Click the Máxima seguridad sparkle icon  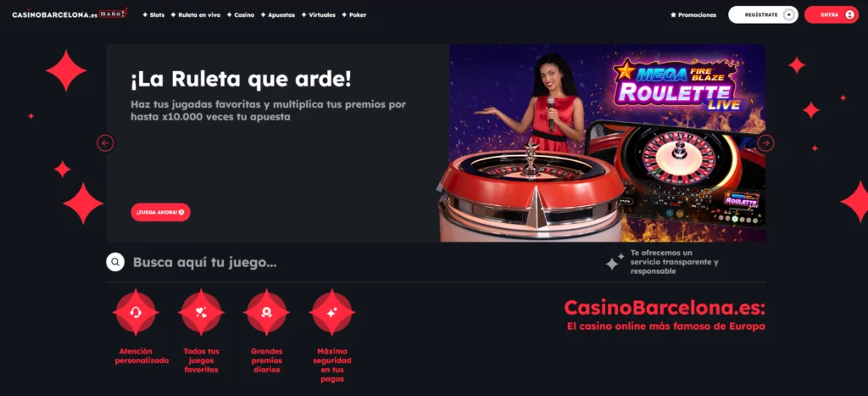pos(331,312)
